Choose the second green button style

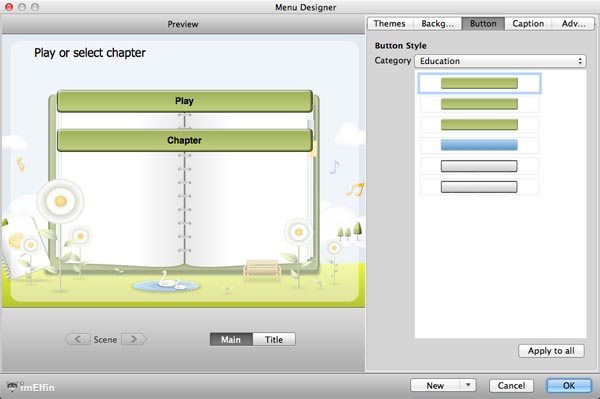(479, 104)
